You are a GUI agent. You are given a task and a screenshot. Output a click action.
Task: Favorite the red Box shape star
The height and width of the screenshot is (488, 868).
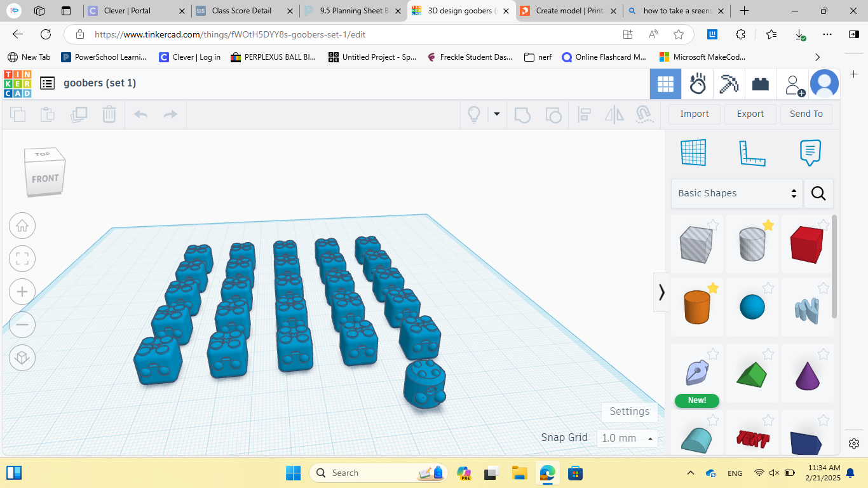pyautogui.click(x=824, y=224)
